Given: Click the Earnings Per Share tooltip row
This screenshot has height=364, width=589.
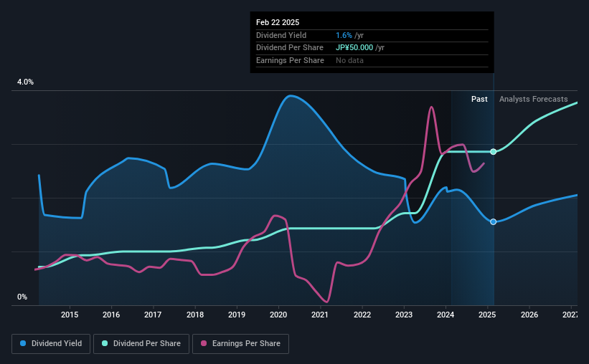Looking at the screenshot, I should (372, 60).
